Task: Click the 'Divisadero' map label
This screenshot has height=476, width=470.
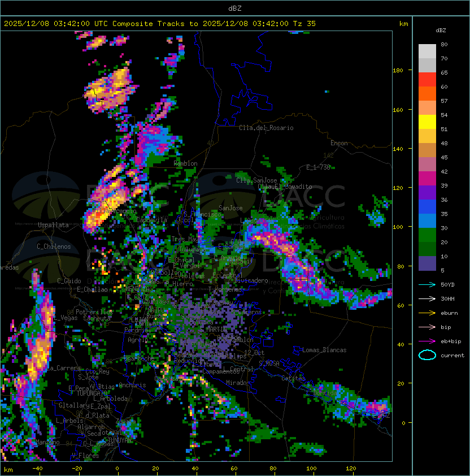Action: 251,280
